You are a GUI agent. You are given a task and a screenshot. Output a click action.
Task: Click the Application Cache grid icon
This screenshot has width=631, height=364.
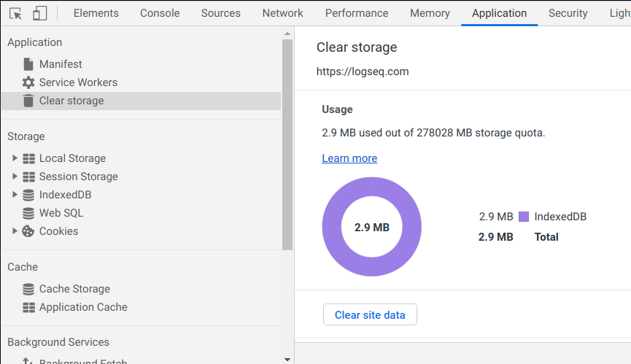coord(28,307)
